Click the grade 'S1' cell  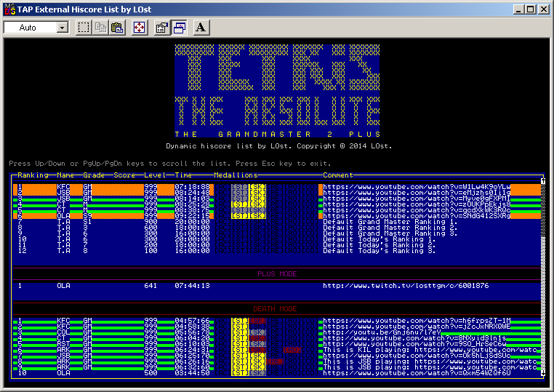point(87,222)
